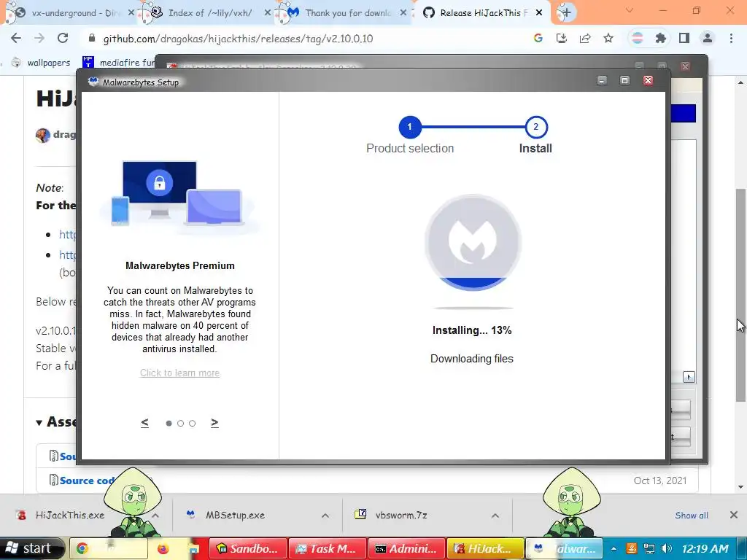Open the Extensions puzzle icon
747x560 pixels.
[x=660, y=38]
